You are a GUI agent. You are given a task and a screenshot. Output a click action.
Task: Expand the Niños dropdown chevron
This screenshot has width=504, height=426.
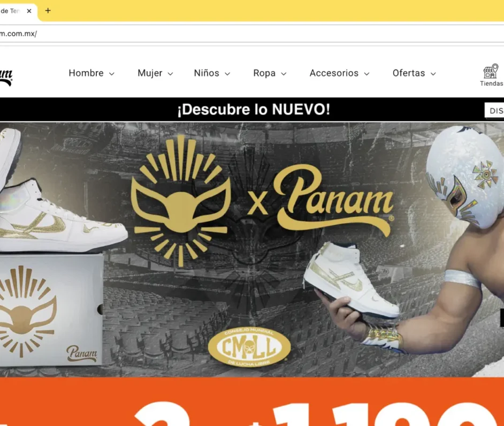tap(227, 74)
